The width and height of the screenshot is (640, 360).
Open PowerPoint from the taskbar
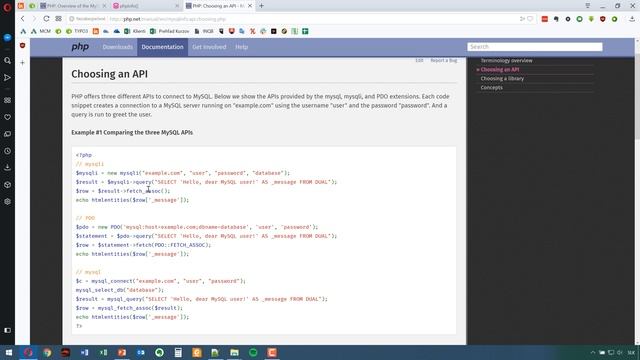[122, 353]
